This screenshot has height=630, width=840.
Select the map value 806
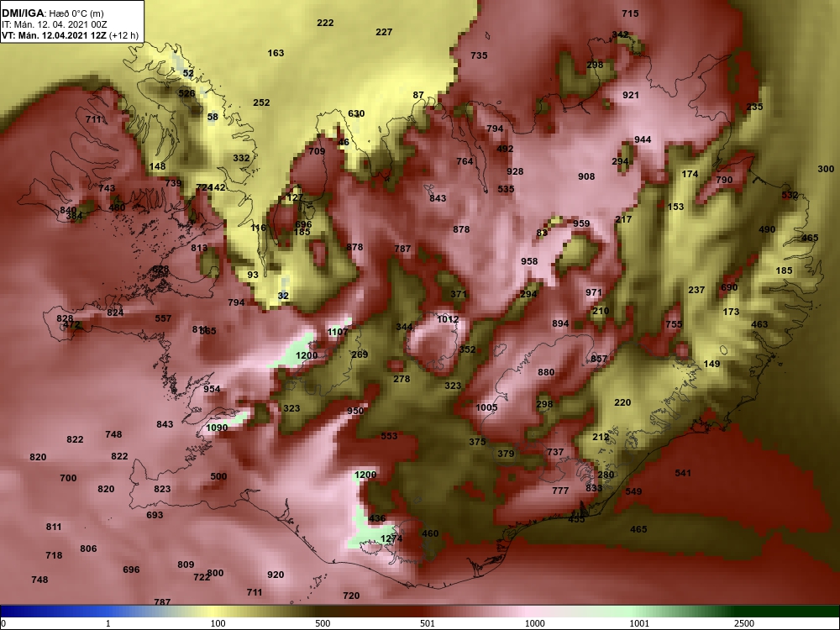point(88,549)
